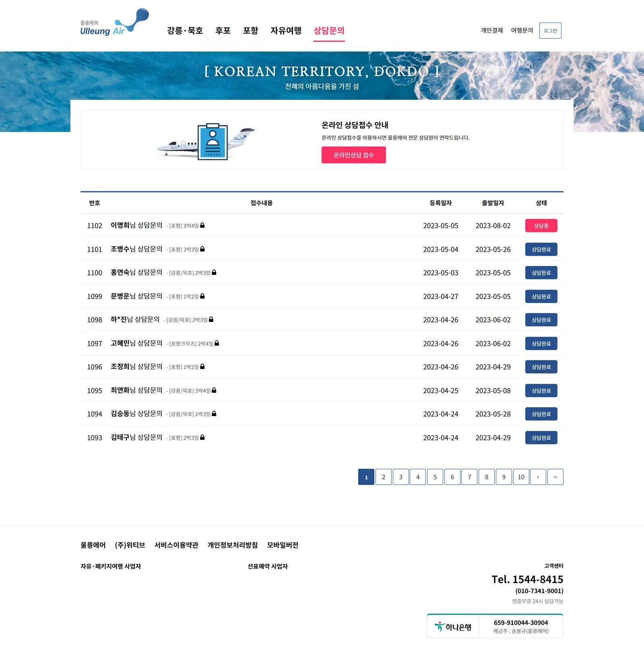This screenshot has width=644, height=670.
Task: Select current page 1 button
Action: (x=366, y=477)
